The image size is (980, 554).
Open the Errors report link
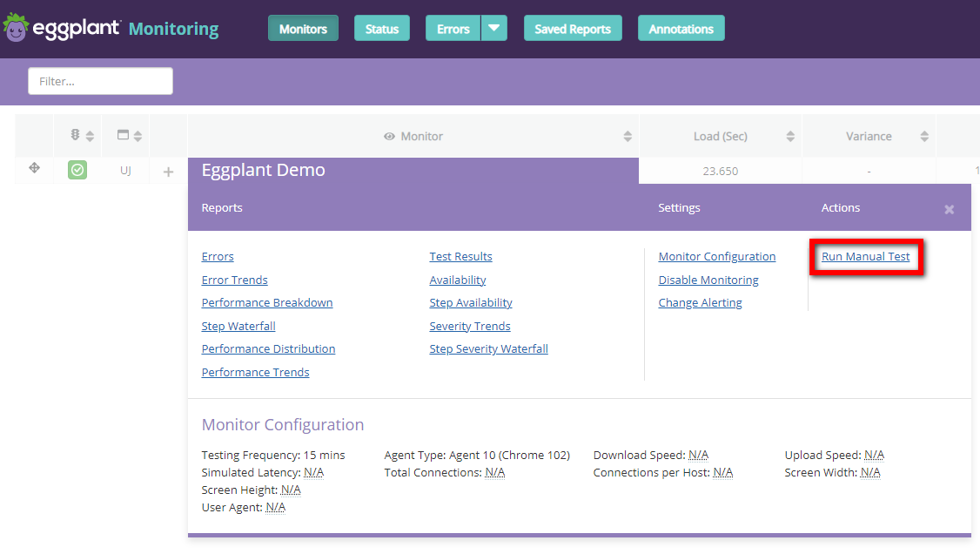click(x=218, y=256)
